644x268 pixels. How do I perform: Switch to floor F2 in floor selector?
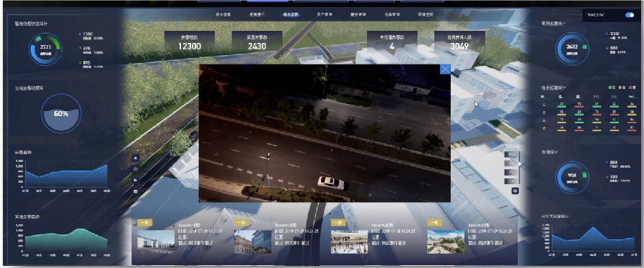coord(512,172)
